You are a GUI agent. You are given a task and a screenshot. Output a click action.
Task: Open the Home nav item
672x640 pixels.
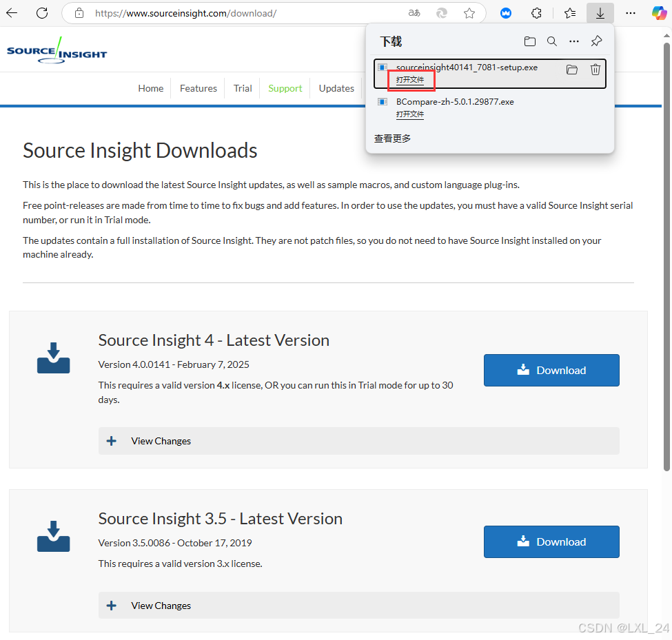(x=151, y=88)
